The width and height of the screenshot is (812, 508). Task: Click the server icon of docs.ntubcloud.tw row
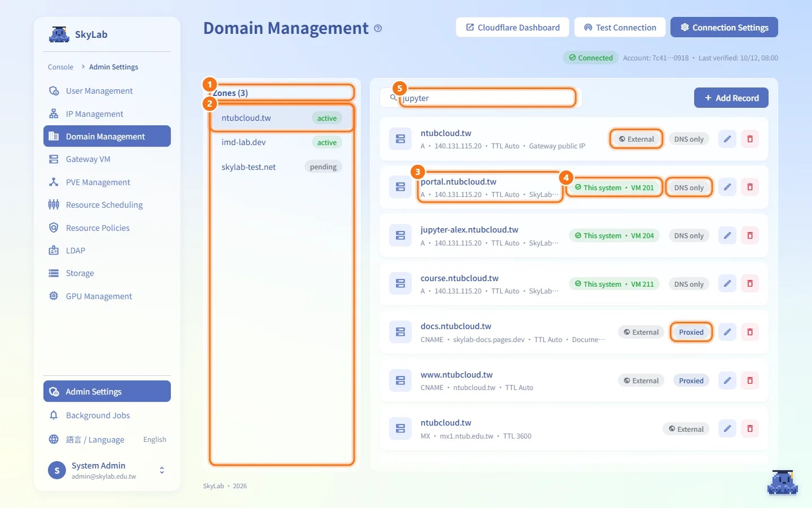(400, 332)
